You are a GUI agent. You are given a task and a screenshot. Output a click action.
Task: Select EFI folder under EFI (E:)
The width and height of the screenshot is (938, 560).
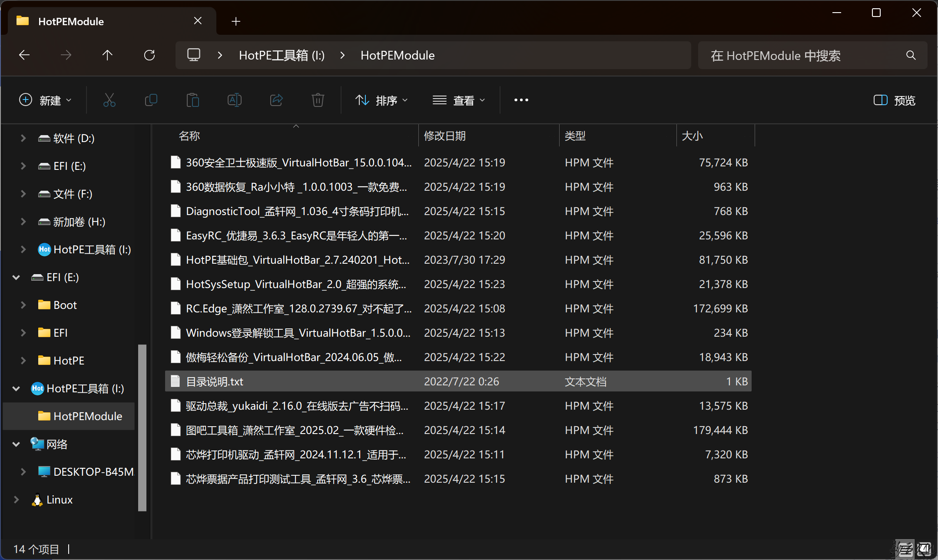[x=69, y=333]
